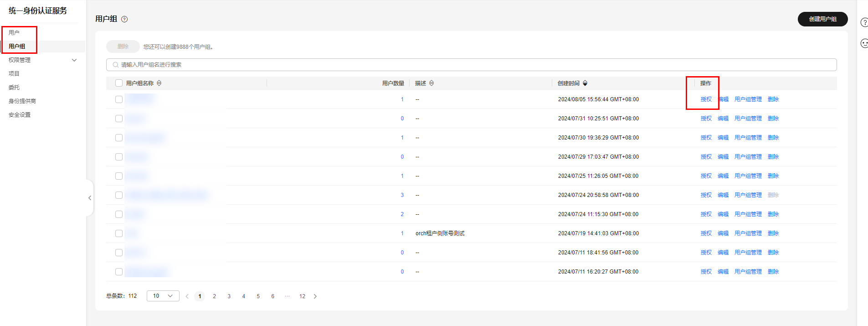The height and width of the screenshot is (326, 868).
Task: Go to page 12
Action: click(x=302, y=296)
